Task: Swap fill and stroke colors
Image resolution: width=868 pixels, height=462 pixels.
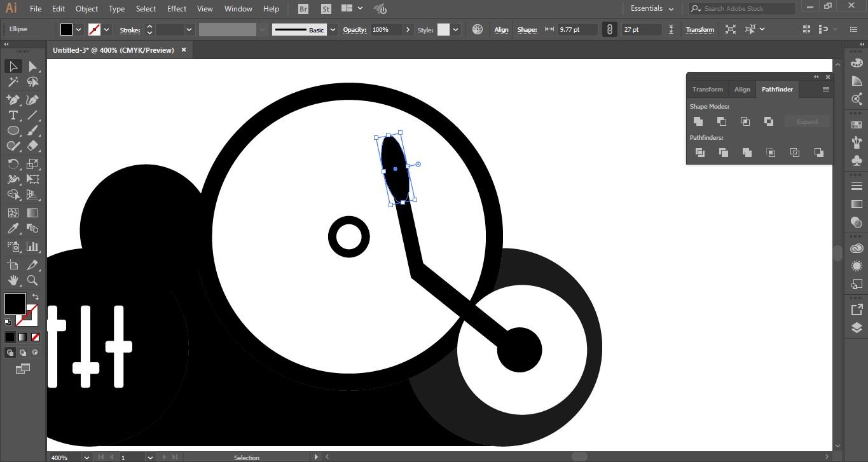Action: [35, 297]
